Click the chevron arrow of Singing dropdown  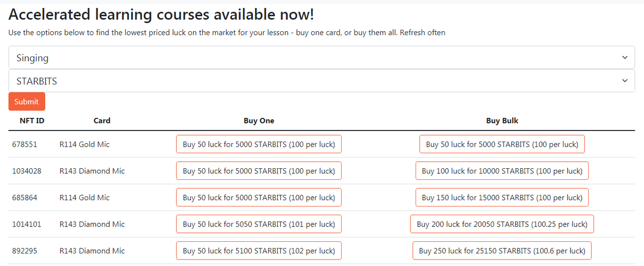[x=625, y=57]
